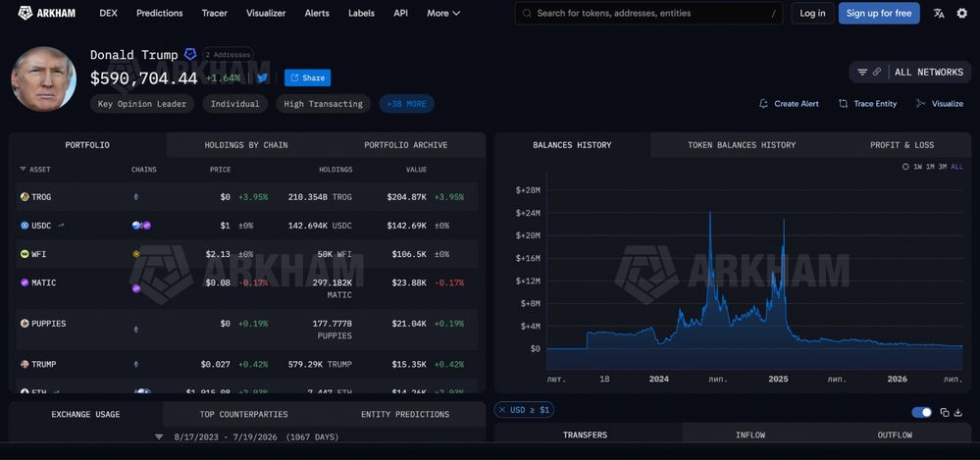Open the Predictions menu item
The width and height of the screenshot is (980, 460).
point(159,13)
